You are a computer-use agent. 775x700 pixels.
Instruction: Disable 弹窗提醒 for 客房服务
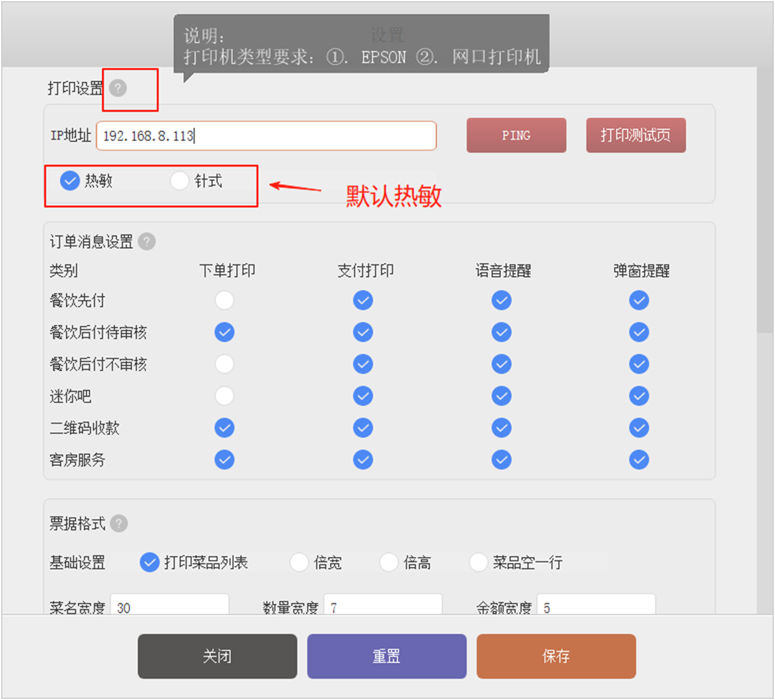(x=639, y=460)
